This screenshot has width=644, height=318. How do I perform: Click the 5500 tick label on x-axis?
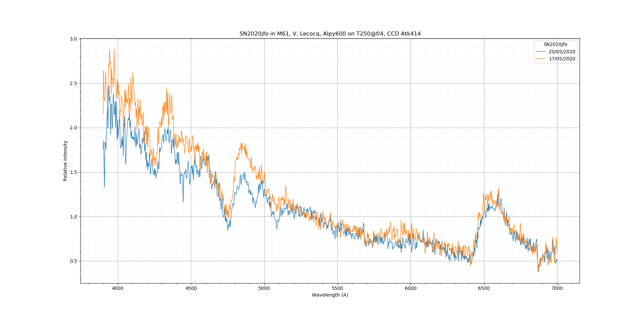(337, 288)
